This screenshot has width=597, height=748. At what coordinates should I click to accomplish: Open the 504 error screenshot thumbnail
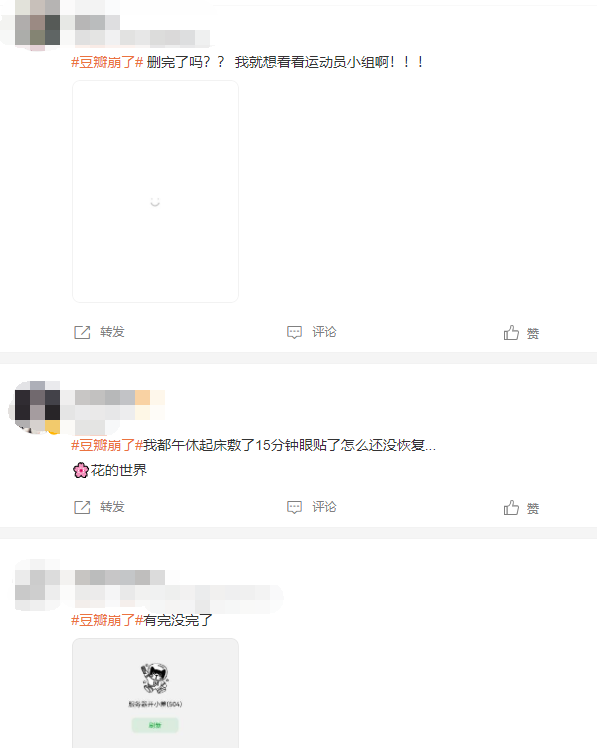tap(155, 693)
